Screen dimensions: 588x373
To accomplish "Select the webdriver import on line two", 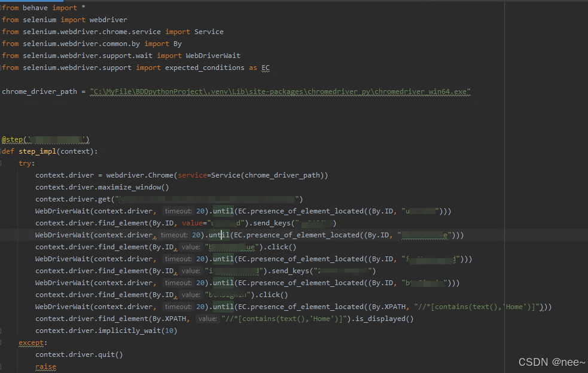I will click(108, 19).
